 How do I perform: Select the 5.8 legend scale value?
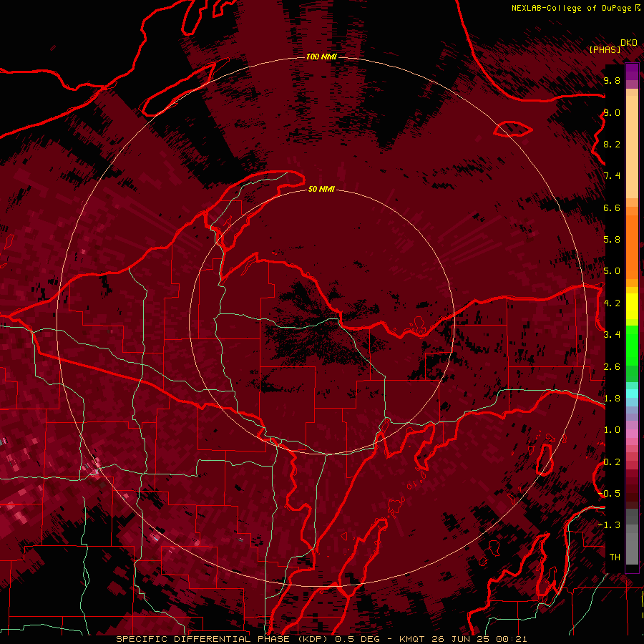click(x=612, y=240)
